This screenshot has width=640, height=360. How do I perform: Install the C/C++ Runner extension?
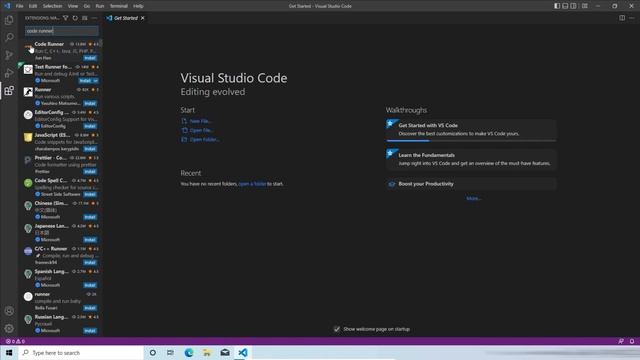(90, 262)
